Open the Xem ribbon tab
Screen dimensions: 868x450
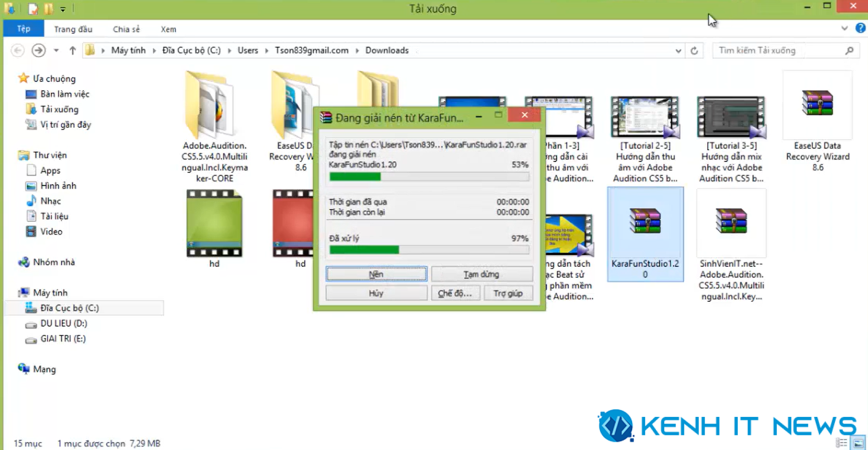point(168,29)
